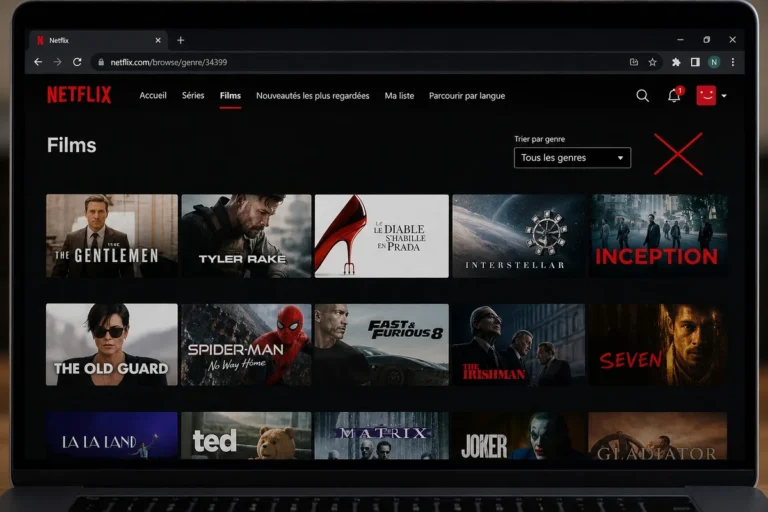The image size is (768, 512).
Task: Open Parcourir par langue
Action: 467,96
